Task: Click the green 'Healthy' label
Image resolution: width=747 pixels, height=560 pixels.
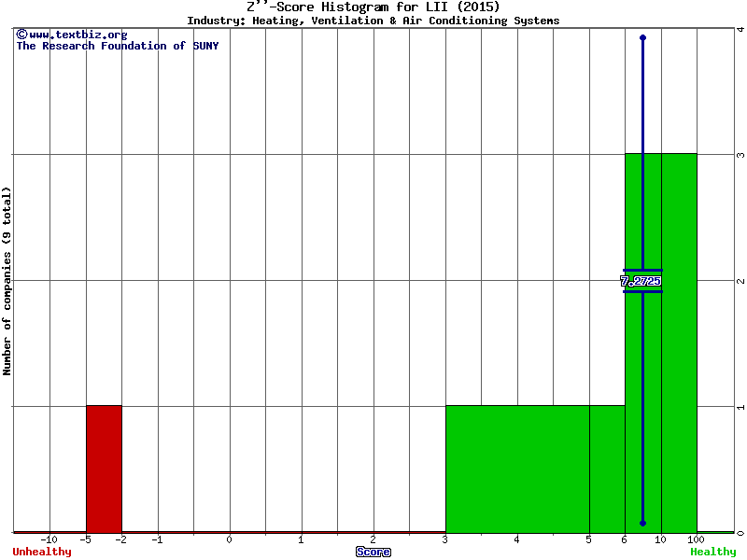Action: tap(713, 552)
